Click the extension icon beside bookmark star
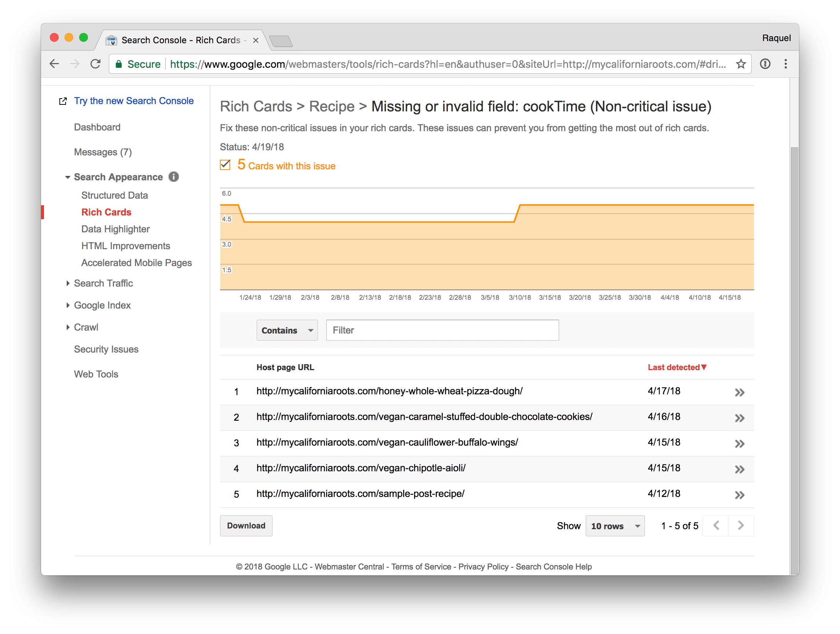 [765, 64]
